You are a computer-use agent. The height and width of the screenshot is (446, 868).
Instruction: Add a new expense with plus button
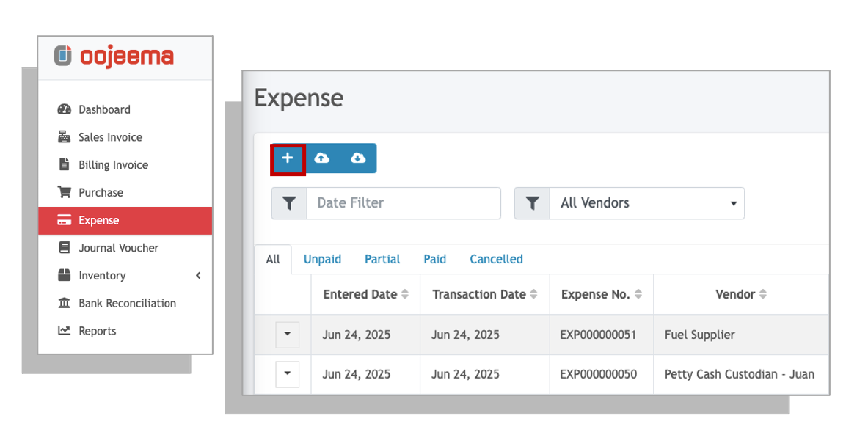point(288,158)
